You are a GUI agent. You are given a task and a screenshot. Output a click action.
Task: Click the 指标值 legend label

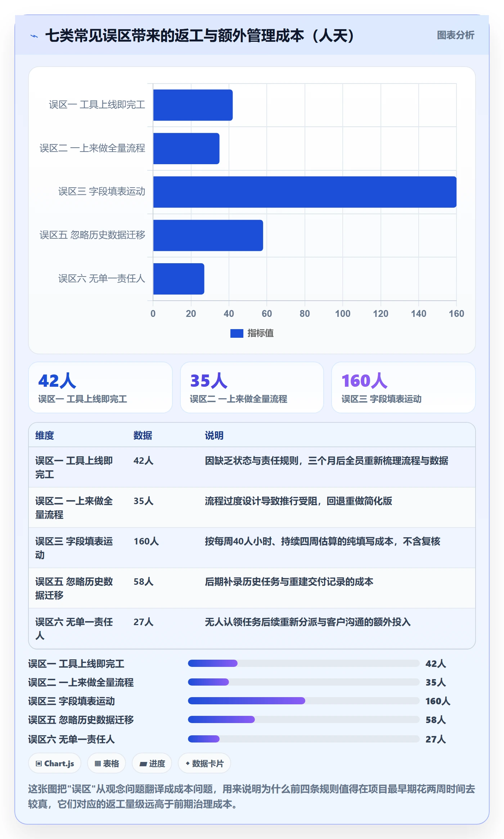(x=260, y=333)
